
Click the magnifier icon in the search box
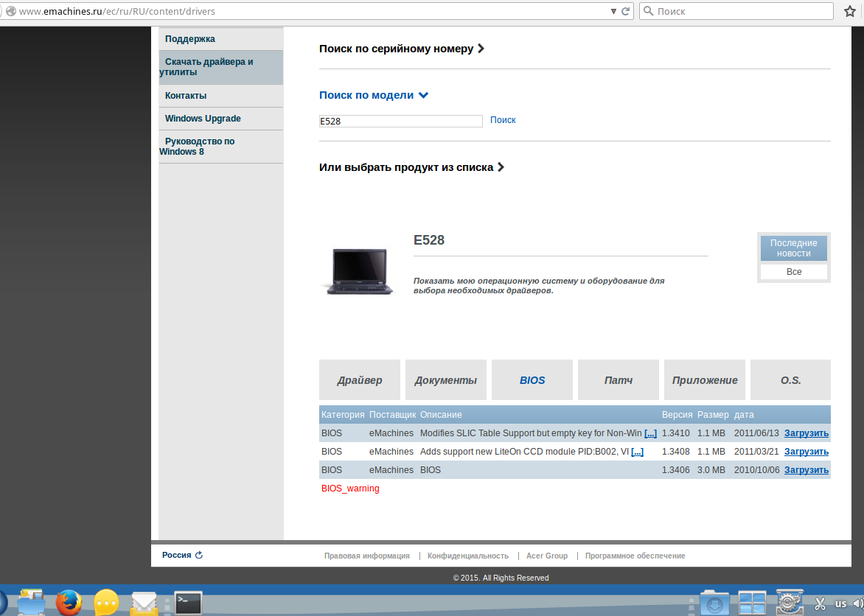pyautogui.click(x=649, y=11)
